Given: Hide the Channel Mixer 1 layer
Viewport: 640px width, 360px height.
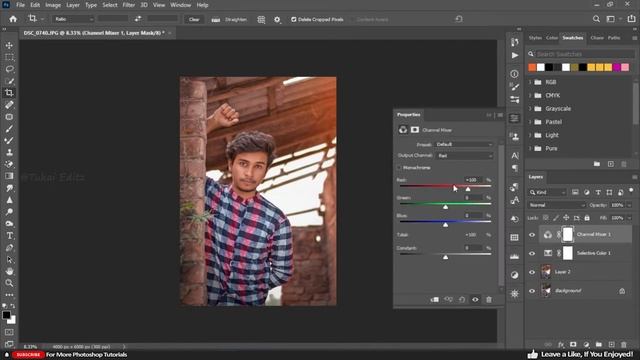Looking at the screenshot, I should tap(532, 235).
